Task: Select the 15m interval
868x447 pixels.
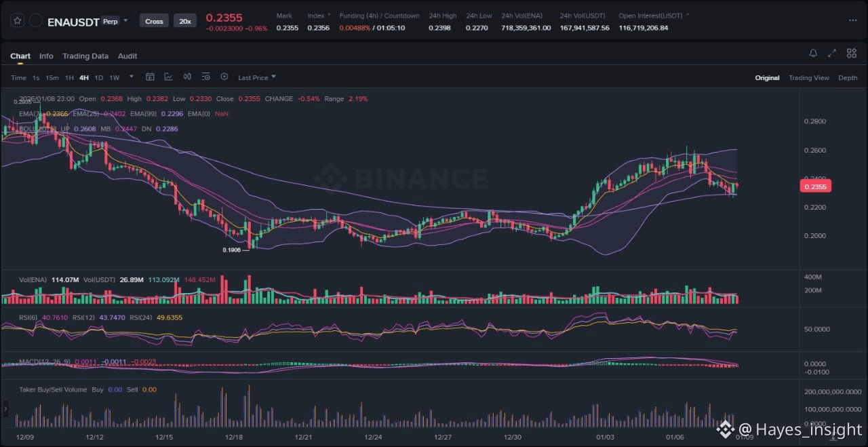Action: (x=52, y=78)
